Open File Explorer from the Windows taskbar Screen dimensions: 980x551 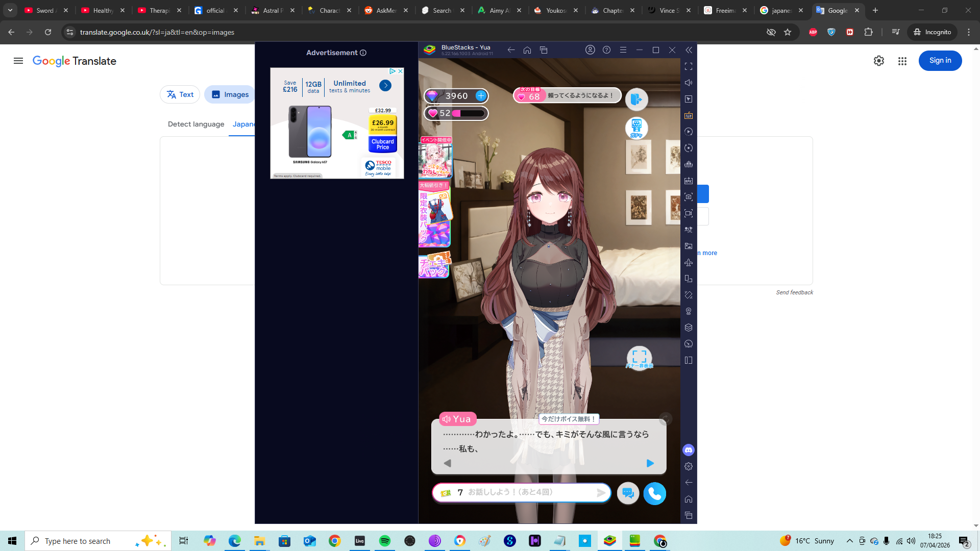[x=259, y=541]
